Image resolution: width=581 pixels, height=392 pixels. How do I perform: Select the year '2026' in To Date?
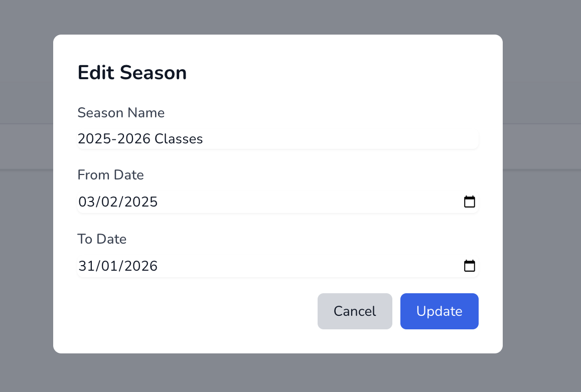point(141,266)
